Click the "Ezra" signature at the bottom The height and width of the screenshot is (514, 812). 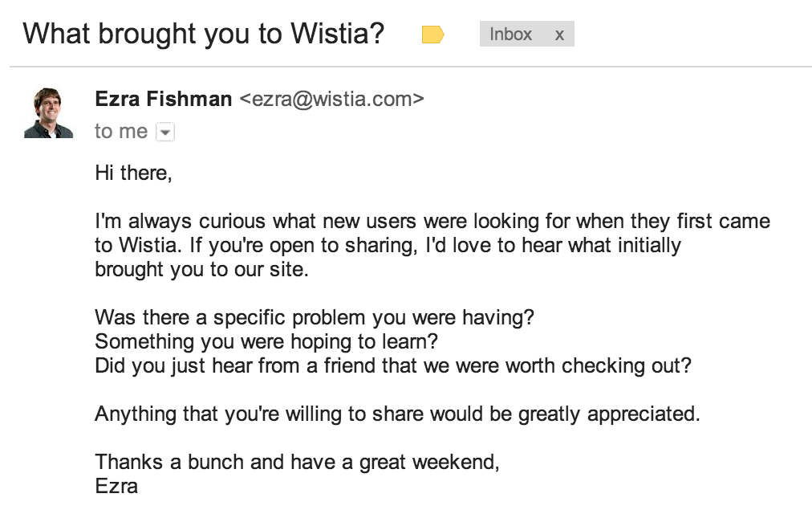tap(116, 487)
